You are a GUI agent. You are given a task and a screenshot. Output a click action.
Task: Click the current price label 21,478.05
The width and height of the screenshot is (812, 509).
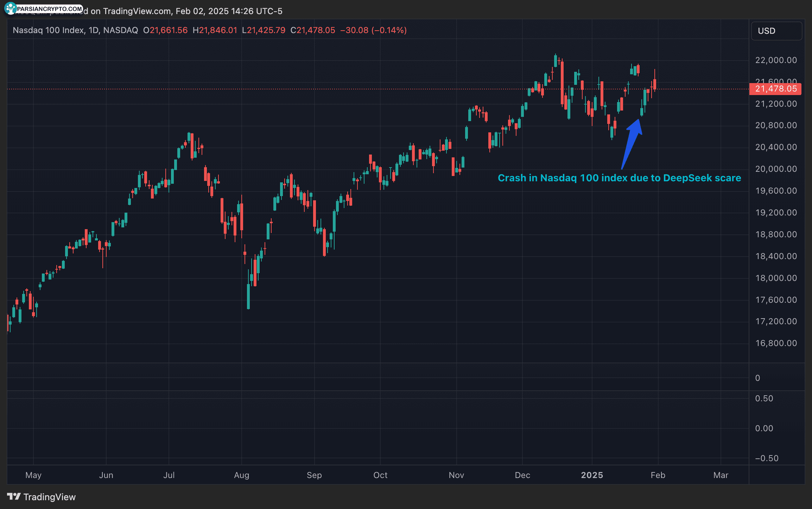[x=775, y=89]
